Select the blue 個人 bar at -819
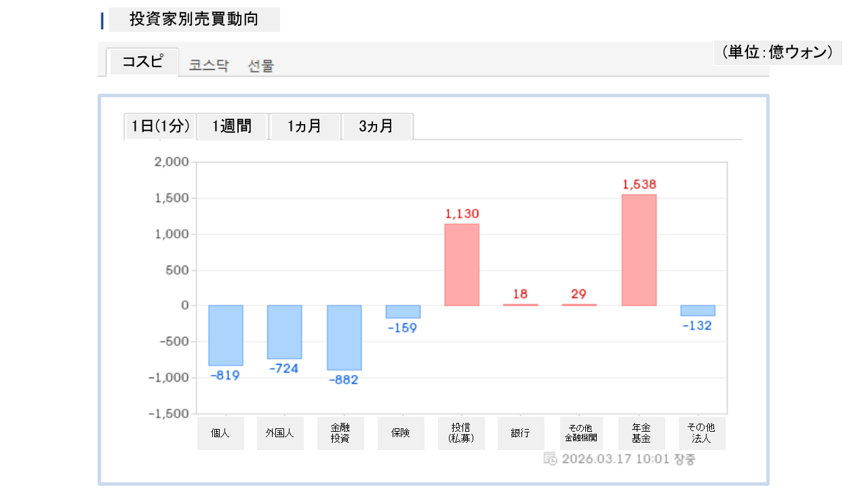The width and height of the screenshot is (868, 488). 226,335
